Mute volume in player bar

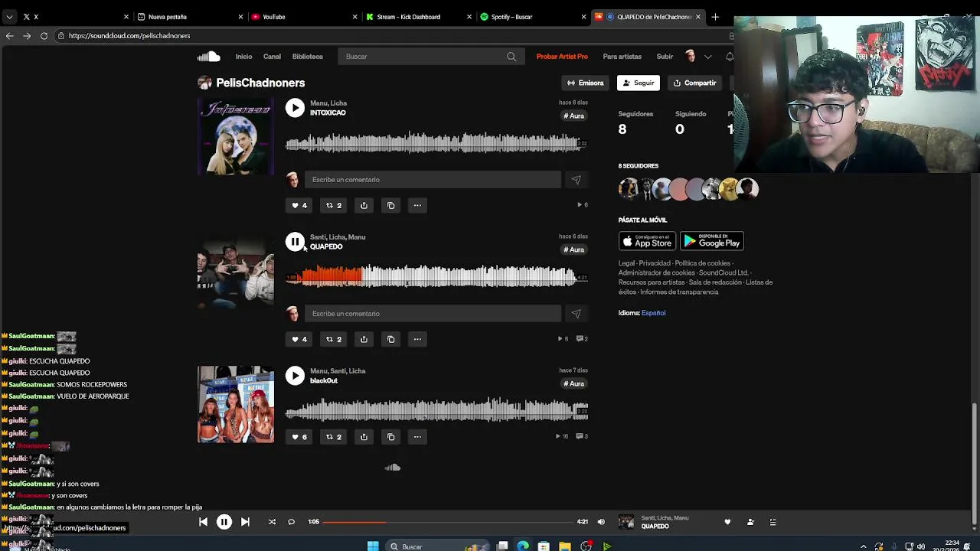[x=601, y=522]
